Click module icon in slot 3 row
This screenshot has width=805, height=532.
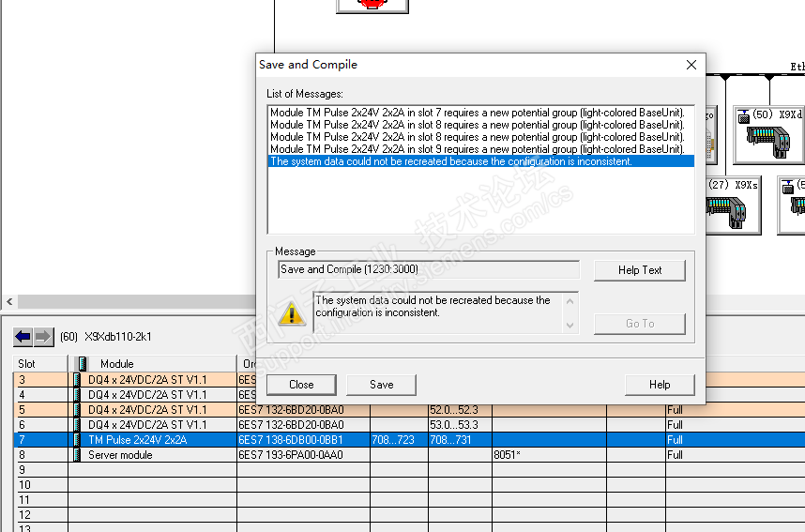coord(77,380)
